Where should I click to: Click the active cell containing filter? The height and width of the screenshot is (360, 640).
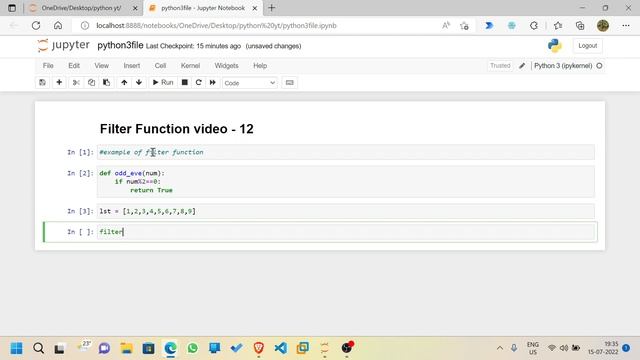click(346, 232)
